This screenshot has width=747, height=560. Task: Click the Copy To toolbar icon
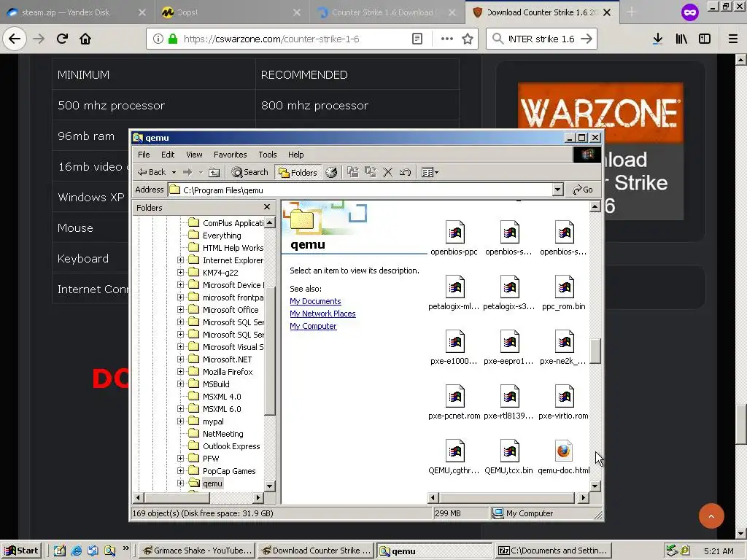[x=370, y=172]
